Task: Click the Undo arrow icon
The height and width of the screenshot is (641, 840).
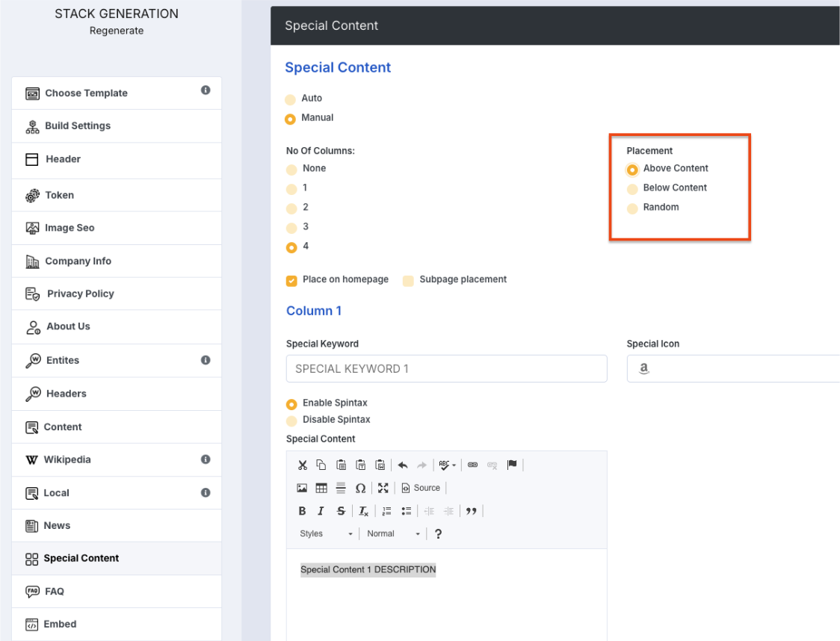Action: (x=403, y=465)
